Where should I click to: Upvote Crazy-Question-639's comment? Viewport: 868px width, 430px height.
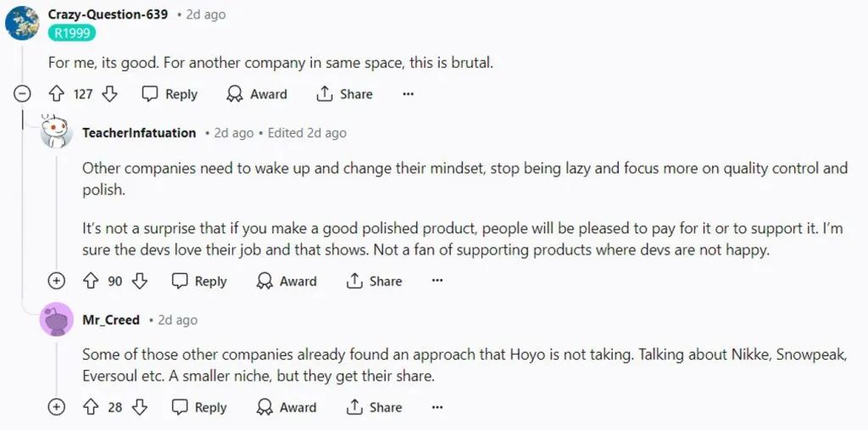pyautogui.click(x=57, y=94)
